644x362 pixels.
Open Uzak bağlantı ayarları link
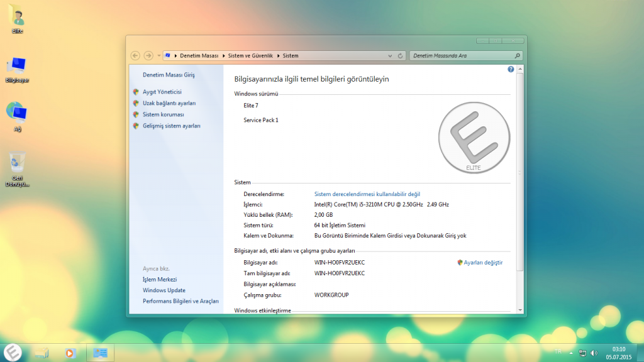click(169, 103)
